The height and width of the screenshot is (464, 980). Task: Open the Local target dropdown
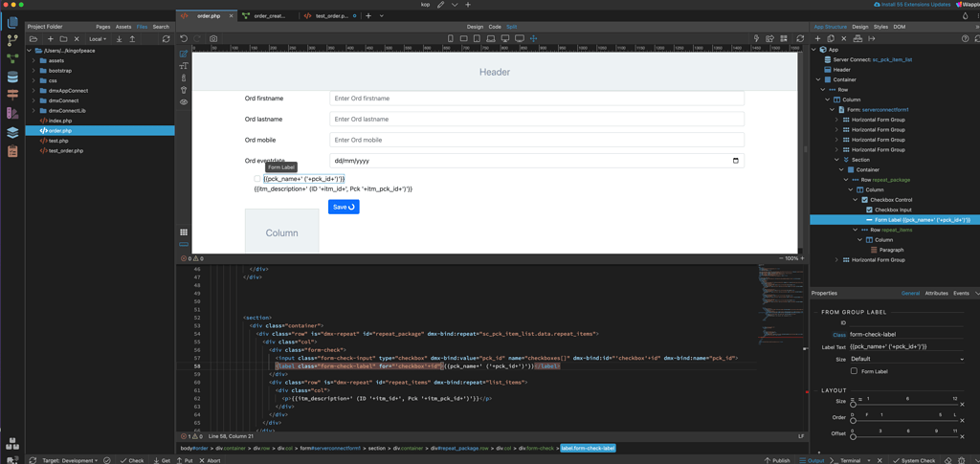[x=97, y=39]
